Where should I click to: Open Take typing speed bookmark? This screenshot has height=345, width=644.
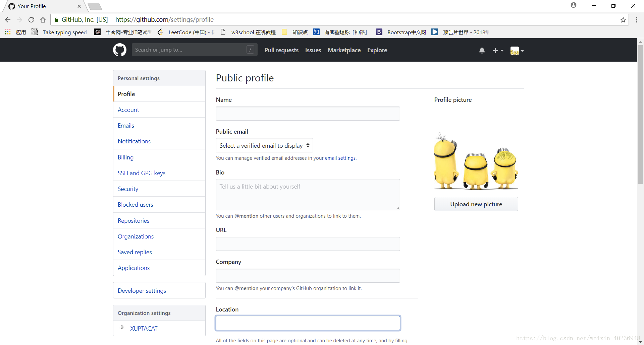pos(59,32)
